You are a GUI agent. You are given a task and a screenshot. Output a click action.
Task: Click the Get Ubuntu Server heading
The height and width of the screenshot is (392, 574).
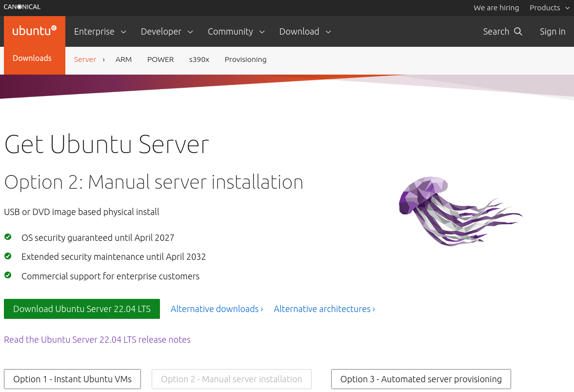tap(106, 144)
